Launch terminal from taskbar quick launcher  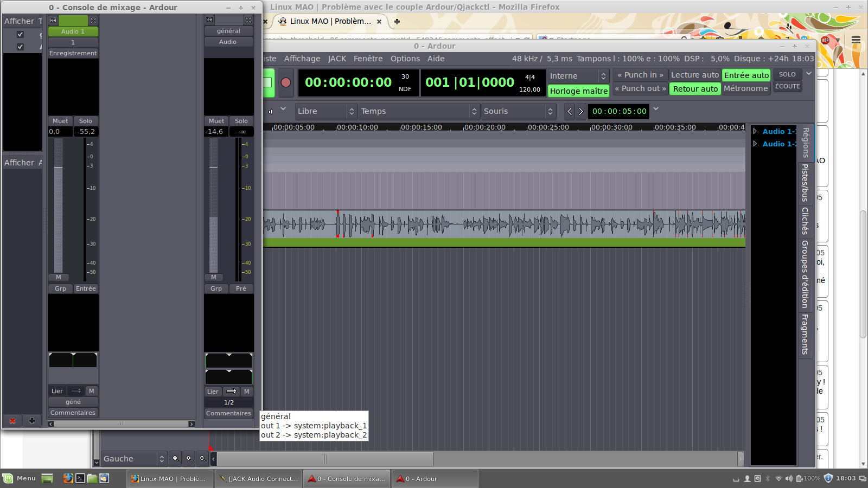[80, 478]
